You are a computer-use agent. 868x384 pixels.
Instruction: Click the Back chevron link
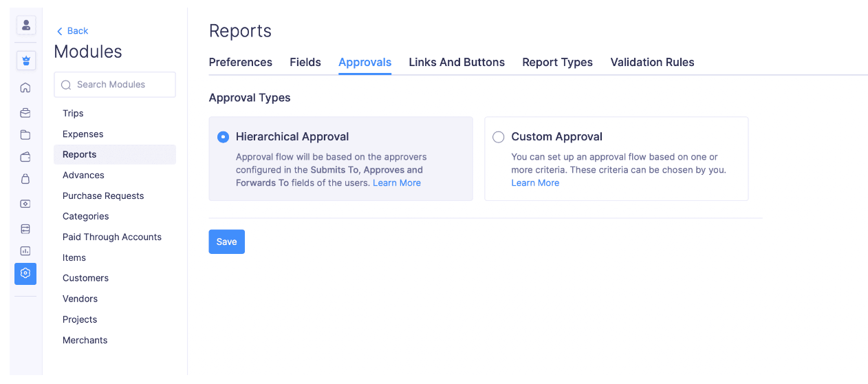pos(72,31)
